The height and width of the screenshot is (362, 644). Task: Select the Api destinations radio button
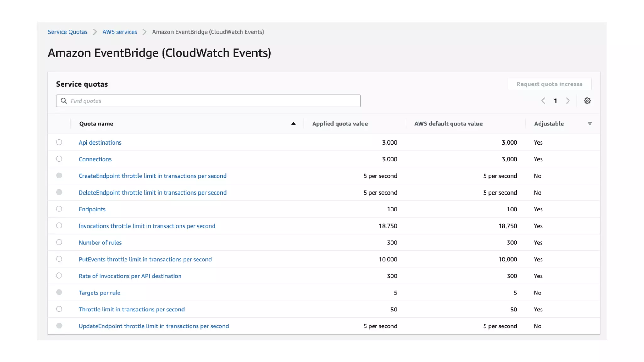click(59, 142)
